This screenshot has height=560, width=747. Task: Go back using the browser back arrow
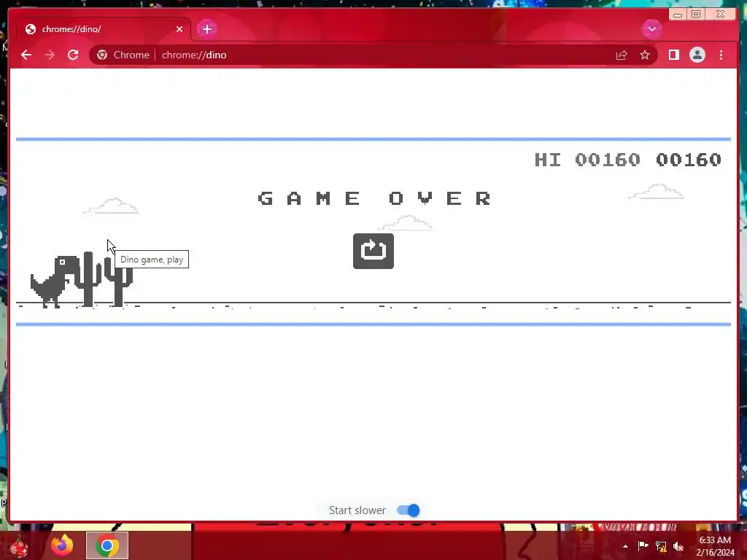pos(26,55)
